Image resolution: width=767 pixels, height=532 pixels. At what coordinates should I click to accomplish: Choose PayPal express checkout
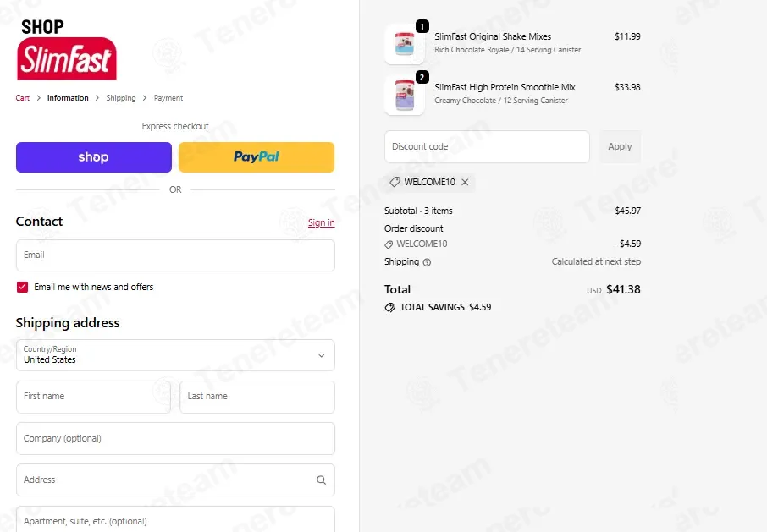(x=257, y=157)
